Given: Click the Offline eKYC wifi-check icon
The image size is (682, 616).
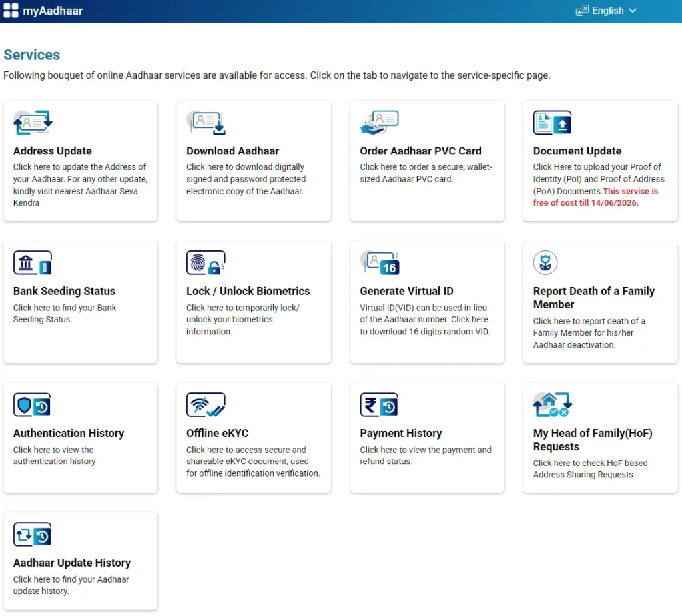Looking at the screenshot, I should click(x=206, y=405).
